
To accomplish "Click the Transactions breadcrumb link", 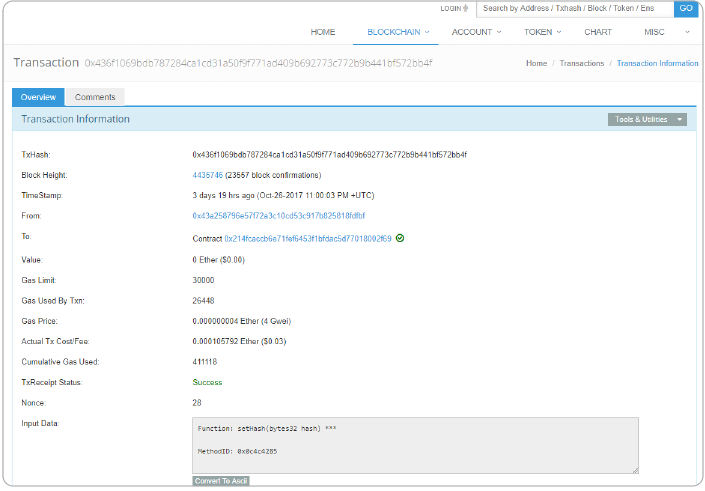I will coord(581,63).
